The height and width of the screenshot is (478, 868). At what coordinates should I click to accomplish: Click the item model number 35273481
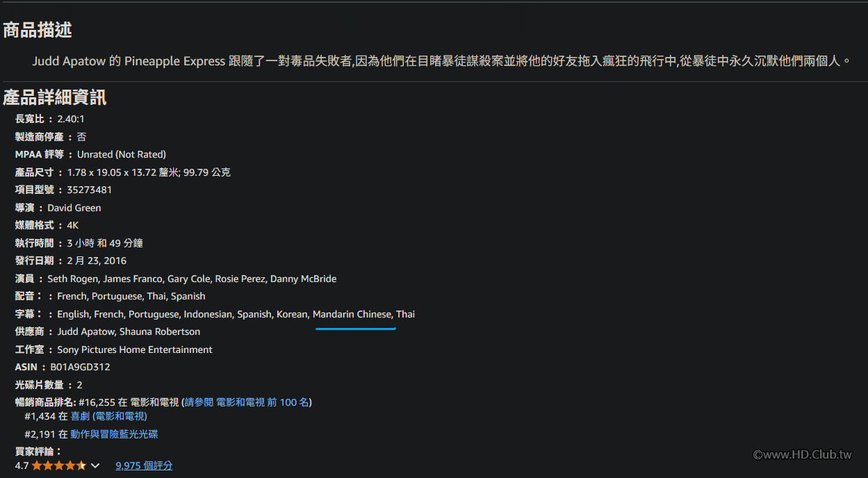coord(90,190)
